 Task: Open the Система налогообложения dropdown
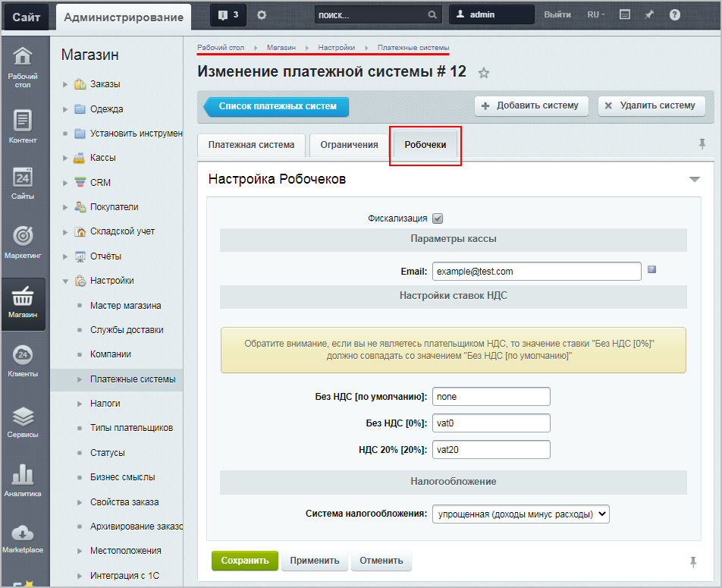(x=520, y=514)
